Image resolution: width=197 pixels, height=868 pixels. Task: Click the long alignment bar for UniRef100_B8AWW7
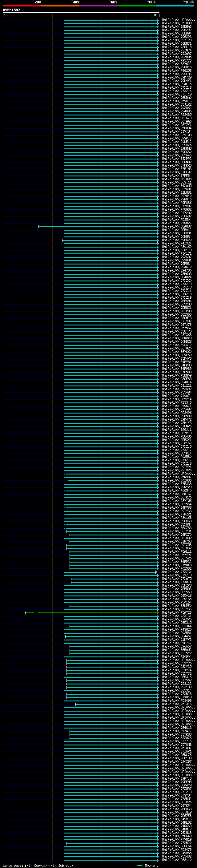[98, 226]
